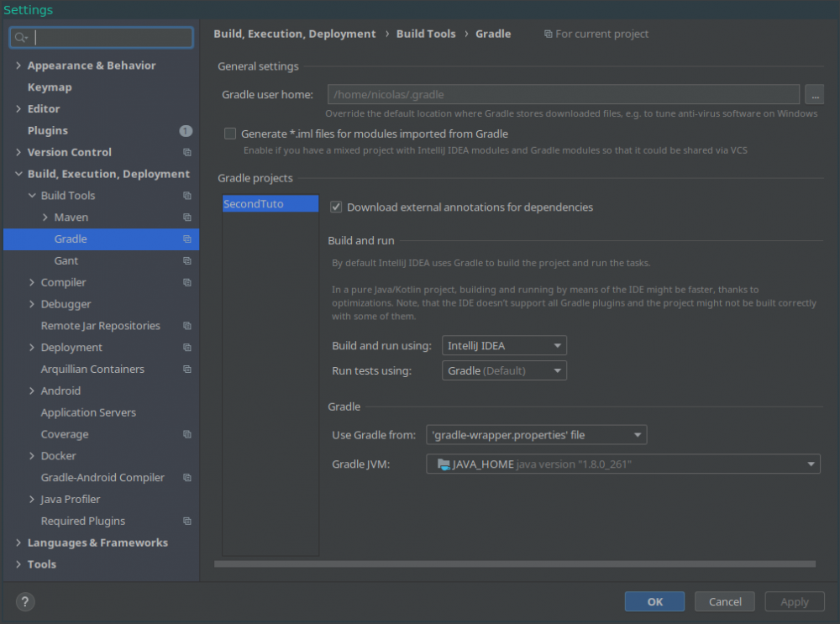This screenshot has height=624, width=840.
Task: Collapse the Build Tools node
Action: [32, 196]
